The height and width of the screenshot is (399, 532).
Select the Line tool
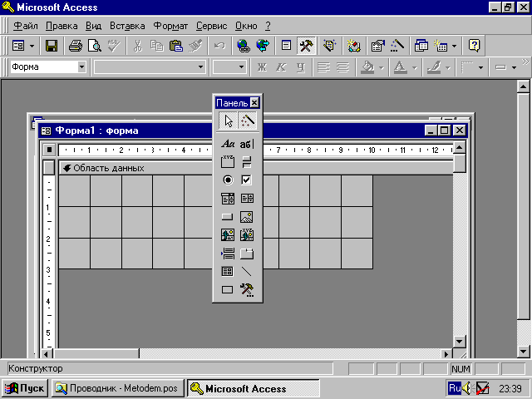coord(247,272)
